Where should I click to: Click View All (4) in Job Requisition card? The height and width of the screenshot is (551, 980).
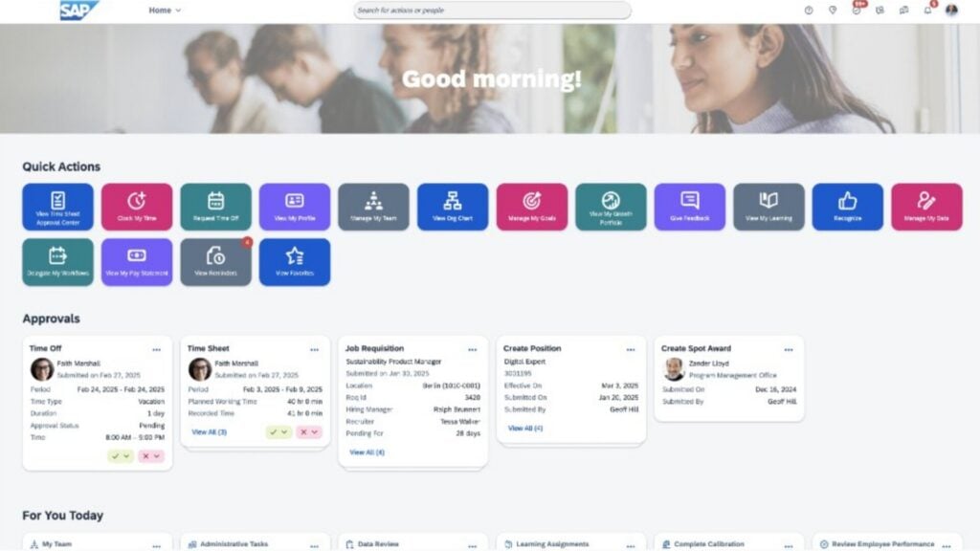pos(367,452)
